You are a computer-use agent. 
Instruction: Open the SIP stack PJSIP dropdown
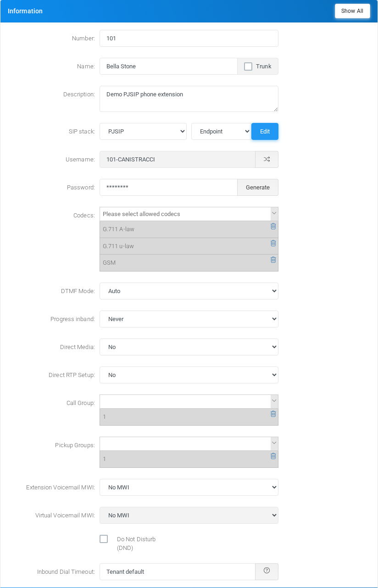tap(143, 131)
